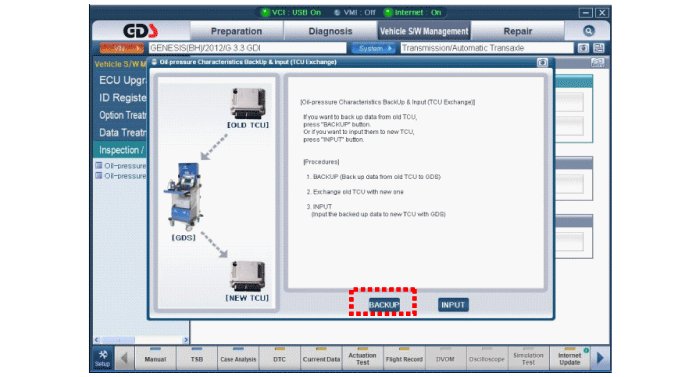Image resolution: width=700 pixels, height=377 pixels.
Task: Open Internet Update in bottom toolbar
Action: (570, 358)
